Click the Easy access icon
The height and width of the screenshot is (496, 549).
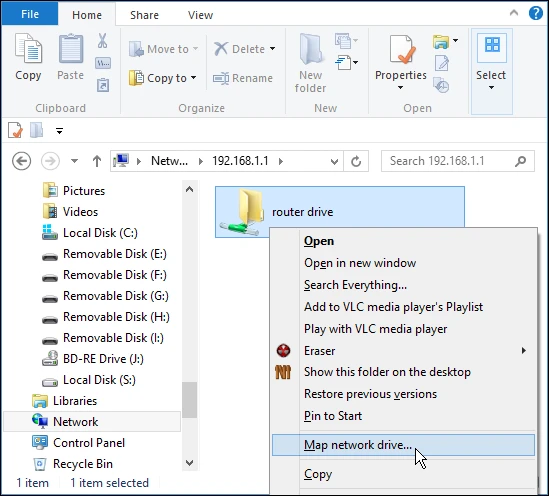tap(344, 63)
